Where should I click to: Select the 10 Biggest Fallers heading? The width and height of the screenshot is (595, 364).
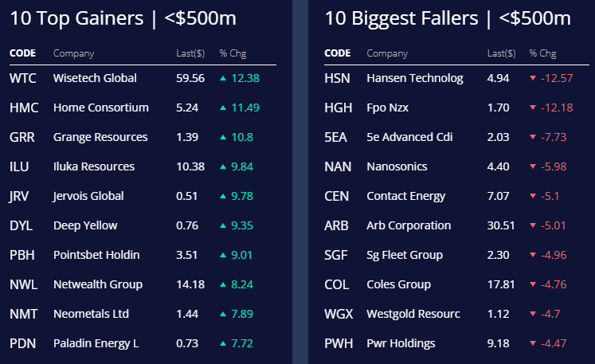[448, 19]
